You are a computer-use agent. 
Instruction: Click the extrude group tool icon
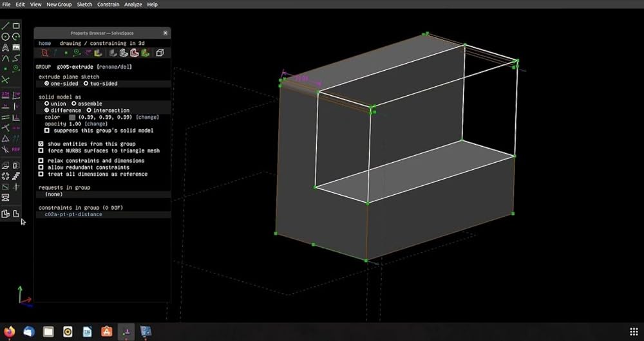click(x=5, y=166)
